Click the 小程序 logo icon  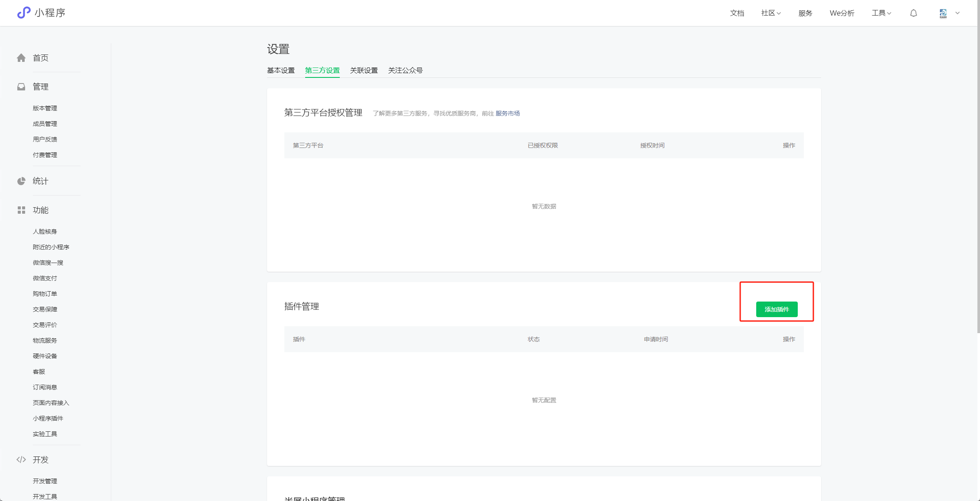pos(23,13)
